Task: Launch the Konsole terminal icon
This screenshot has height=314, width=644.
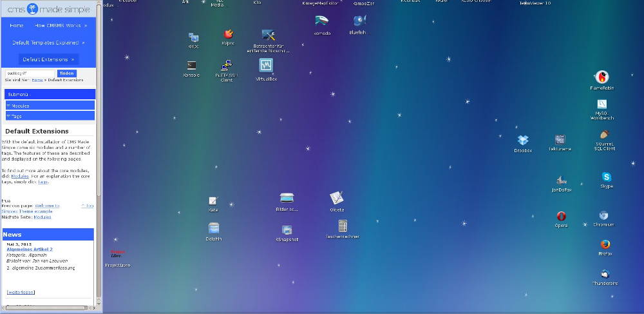Action: coord(191,65)
